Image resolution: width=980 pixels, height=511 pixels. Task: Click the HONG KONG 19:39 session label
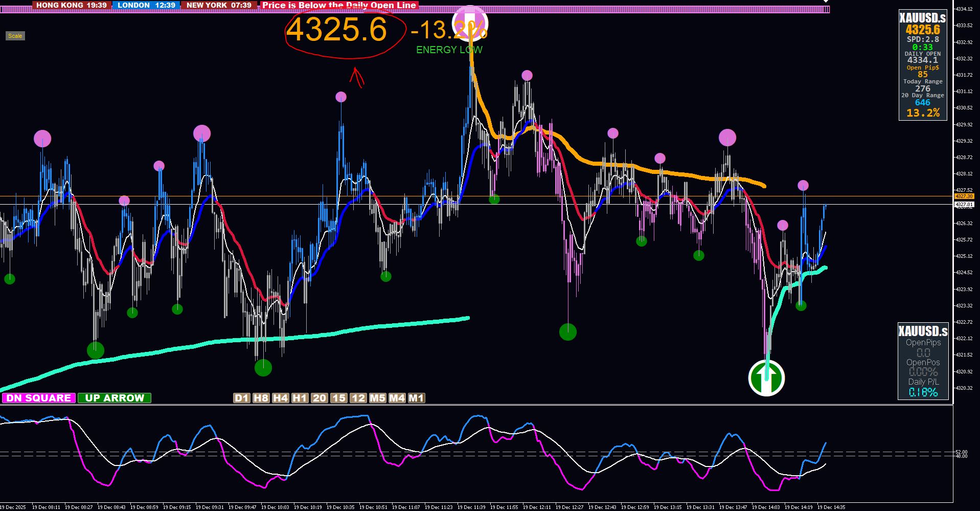72,5
